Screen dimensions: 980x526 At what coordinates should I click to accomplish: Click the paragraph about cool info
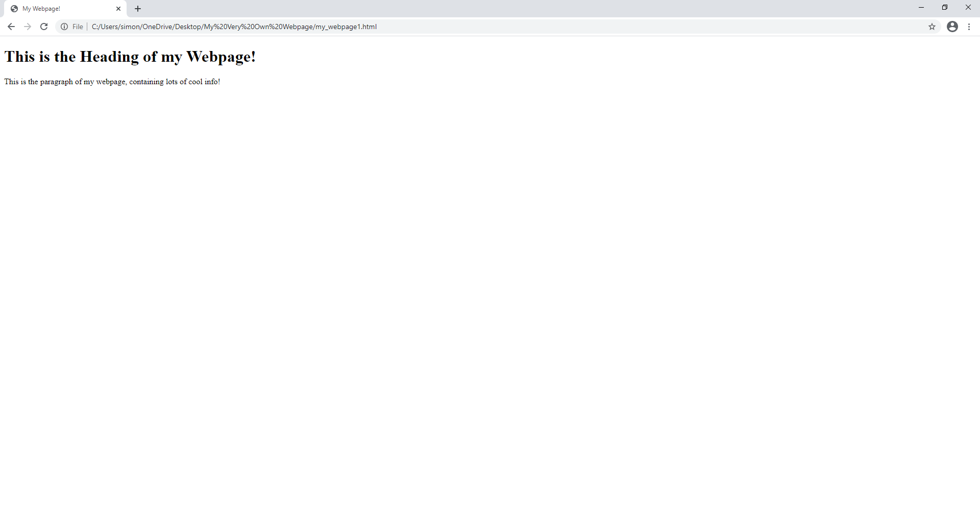point(112,82)
